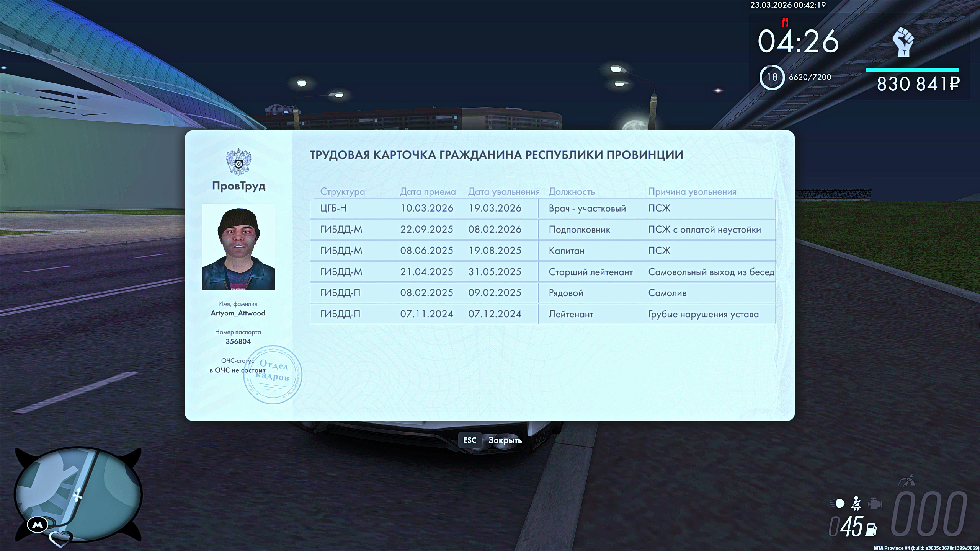Image resolution: width=980 pixels, height=551 pixels.
Task: Click the engine status icon
Action: [875, 504]
